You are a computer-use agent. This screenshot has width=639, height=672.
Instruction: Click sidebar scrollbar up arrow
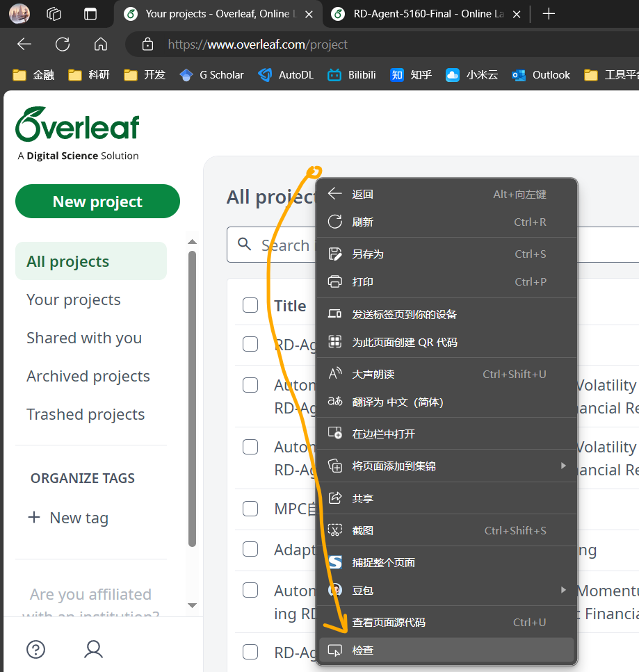tap(192, 242)
